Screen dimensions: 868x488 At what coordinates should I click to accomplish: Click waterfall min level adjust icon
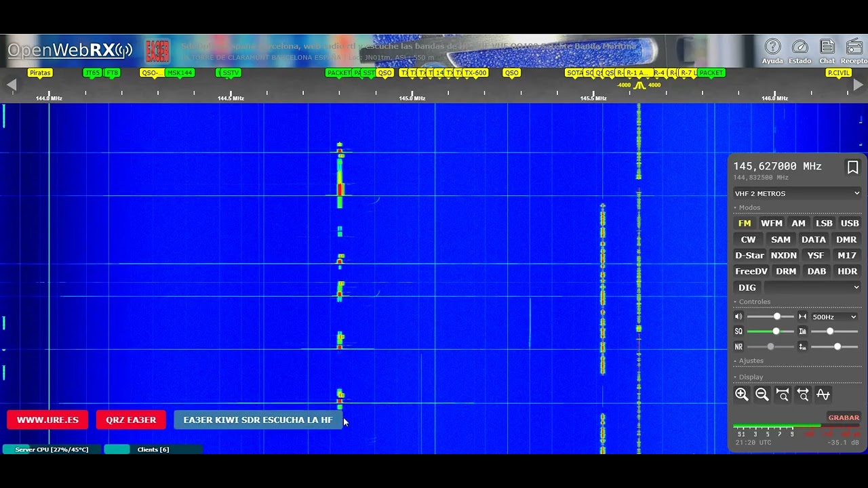tap(802, 346)
